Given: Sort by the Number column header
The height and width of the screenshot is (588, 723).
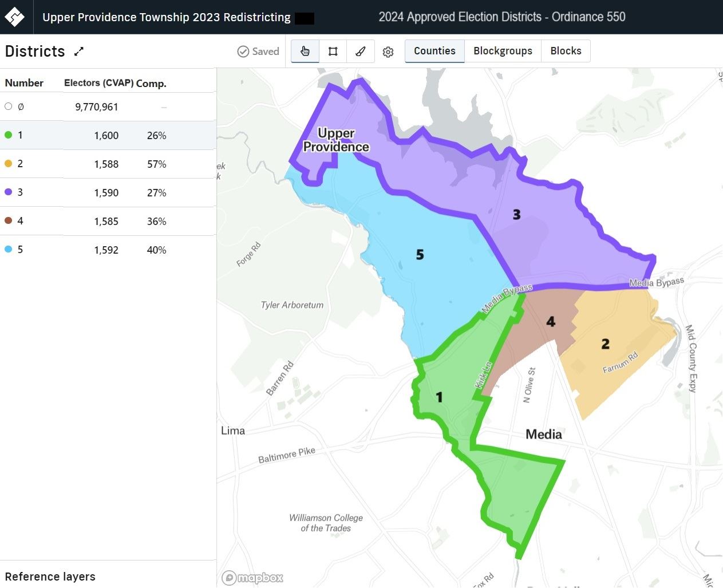Looking at the screenshot, I should coord(24,82).
